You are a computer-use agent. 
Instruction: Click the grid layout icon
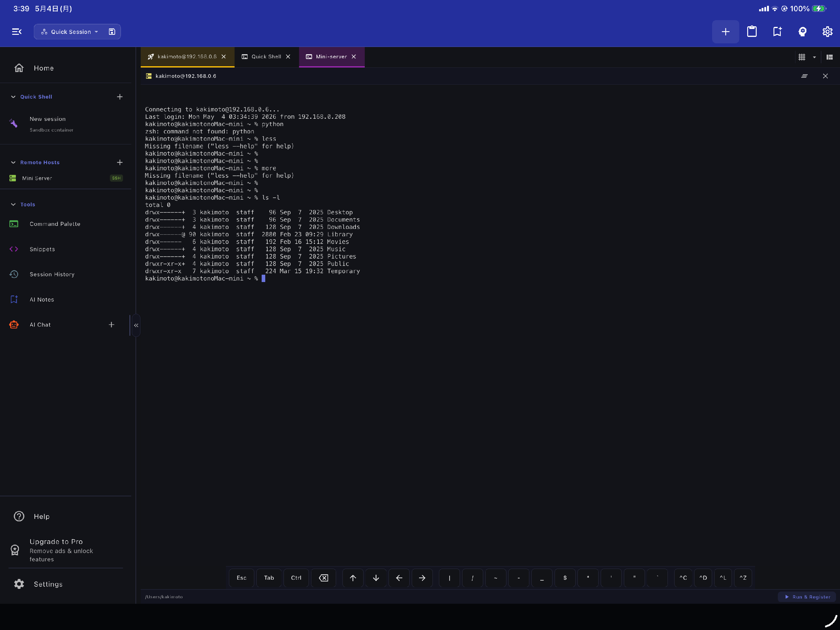pyautogui.click(x=802, y=57)
